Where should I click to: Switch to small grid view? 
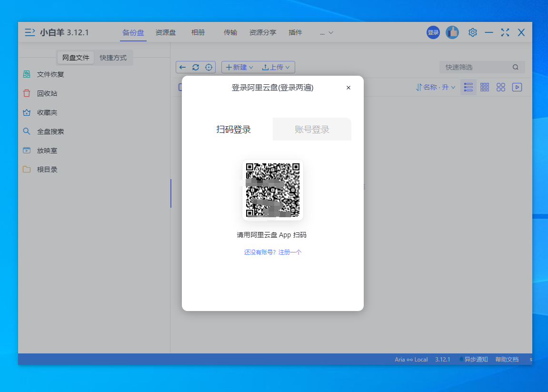[x=484, y=87]
